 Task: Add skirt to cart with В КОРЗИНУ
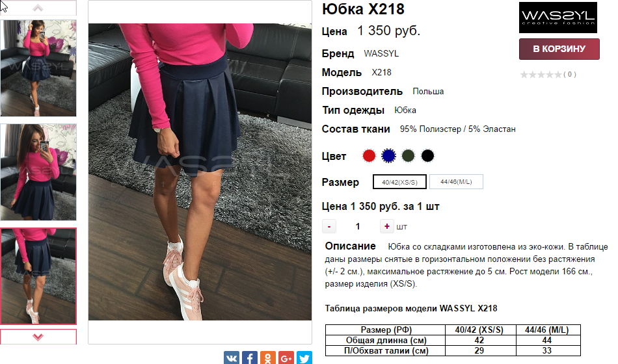(559, 49)
